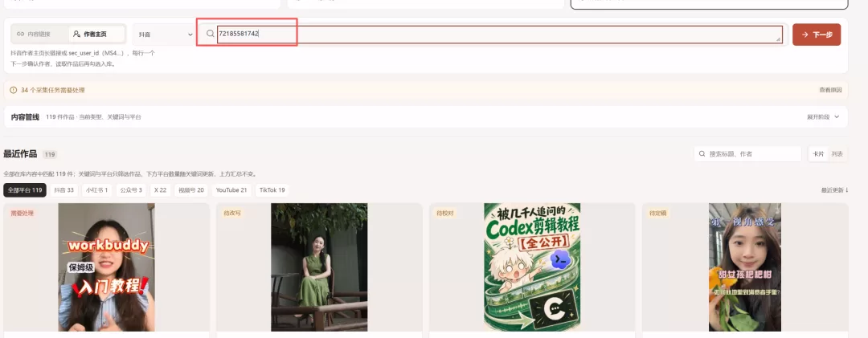The image size is (868, 338).
Task: Select the 全部平台 119 filter
Action: (25, 189)
